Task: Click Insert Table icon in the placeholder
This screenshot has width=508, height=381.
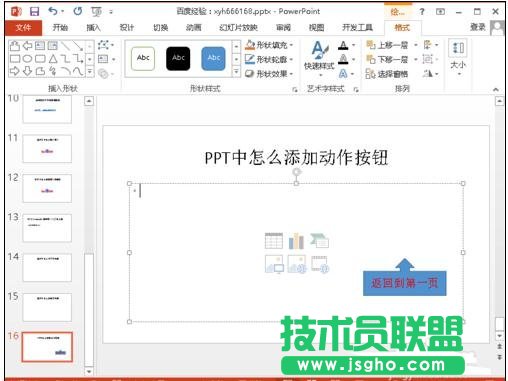Action: [274, 241]
